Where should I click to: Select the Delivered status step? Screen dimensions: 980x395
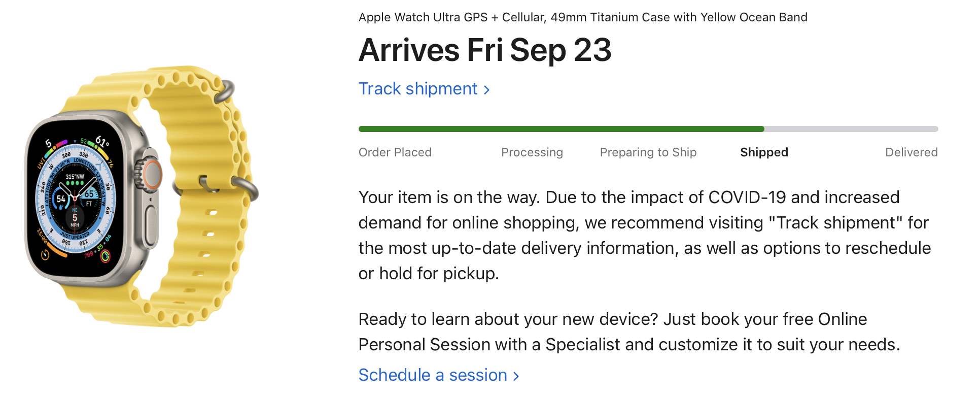tap(911, 152)
